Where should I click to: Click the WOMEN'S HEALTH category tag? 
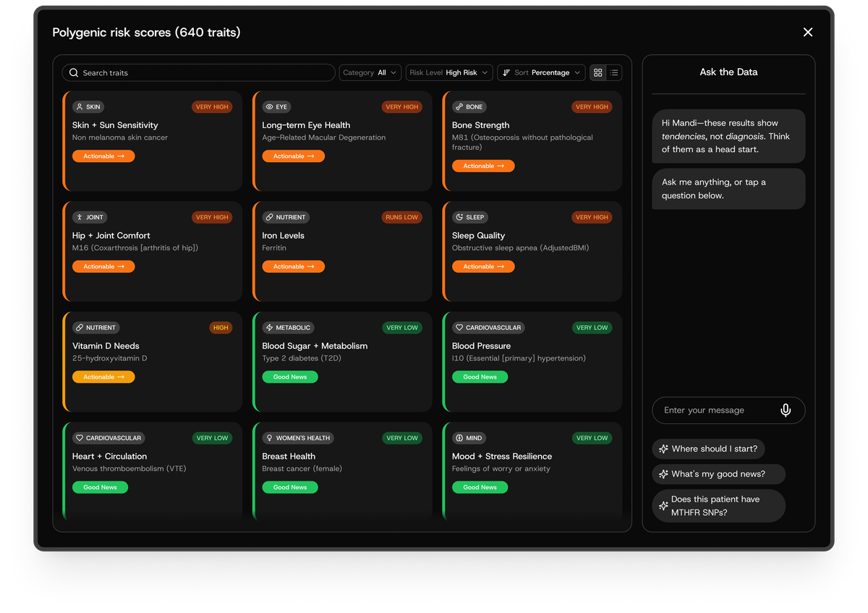[x=298, y=438]
